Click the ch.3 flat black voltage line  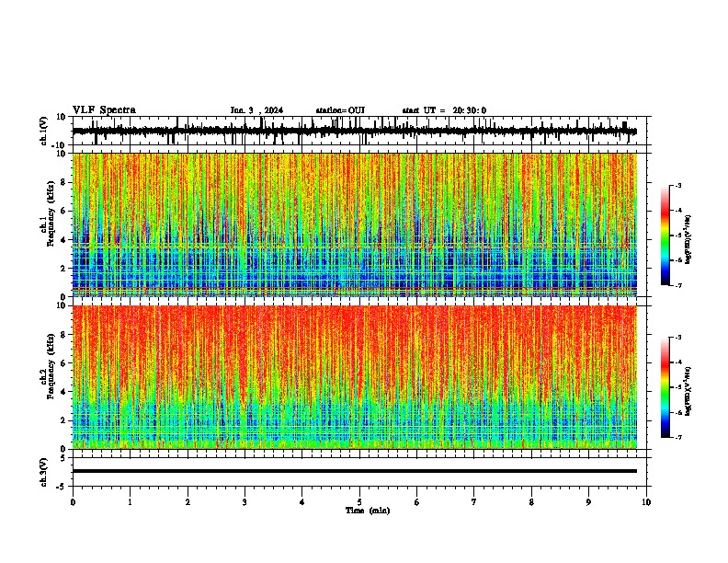(x=355, y=471)
